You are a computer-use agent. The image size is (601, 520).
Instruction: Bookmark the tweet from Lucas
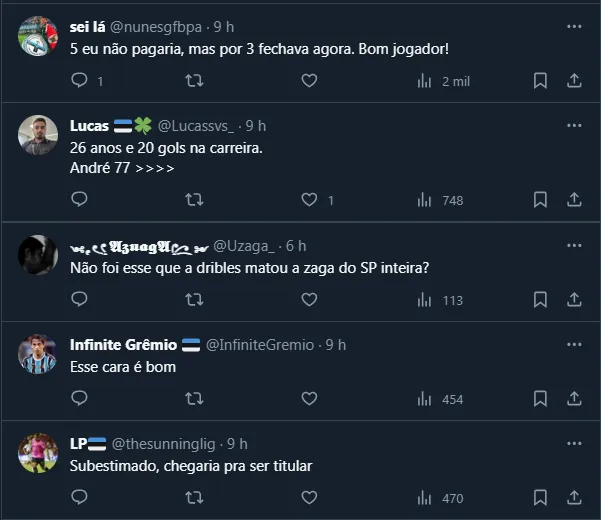(x=540, y=200)
